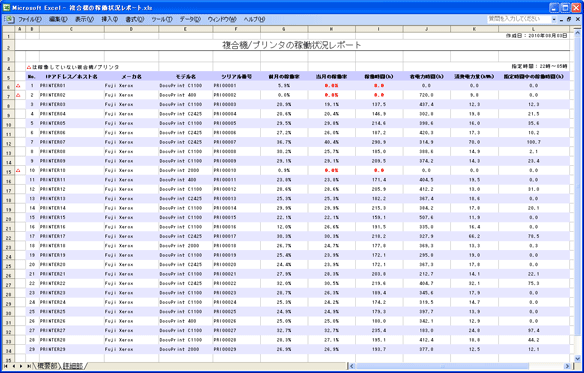This screenshot has height=373, width=584.
Task: Open the 挿入(I) menu
Action: 110,19
